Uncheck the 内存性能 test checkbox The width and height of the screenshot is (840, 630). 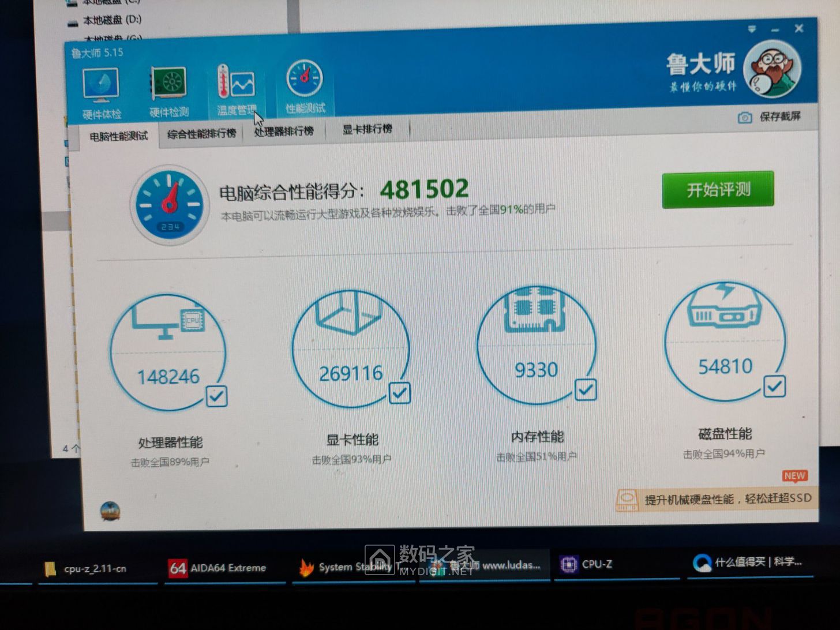(586, 389)
